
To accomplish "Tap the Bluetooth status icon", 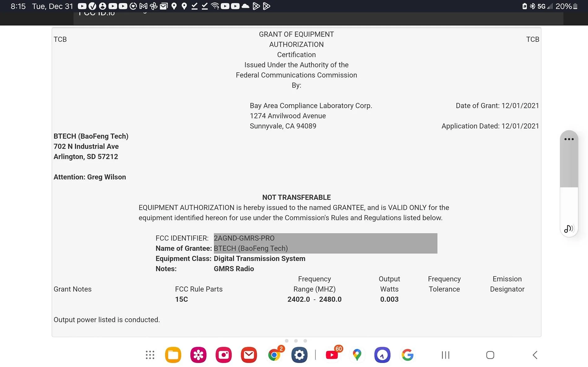I will (x=532, y=6).
